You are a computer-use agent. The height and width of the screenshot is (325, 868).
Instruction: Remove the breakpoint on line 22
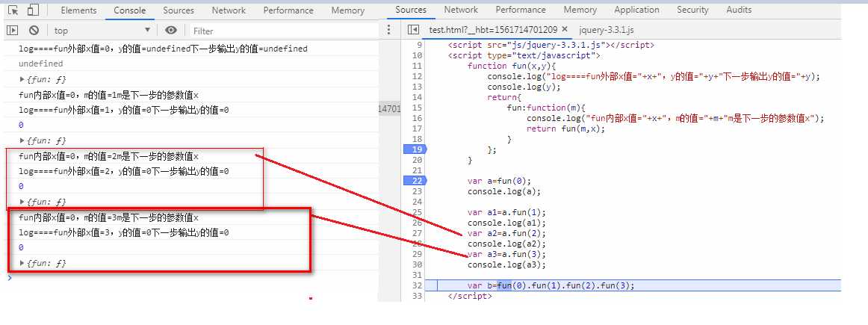pos(415,181)
